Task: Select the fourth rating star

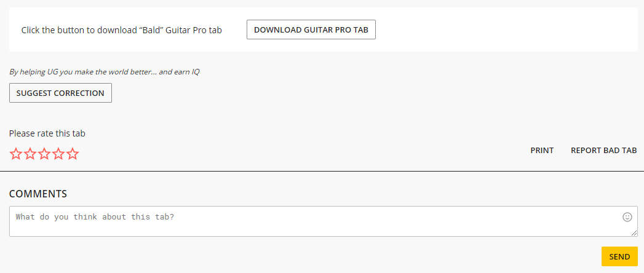Action: [x=58, y=154]
